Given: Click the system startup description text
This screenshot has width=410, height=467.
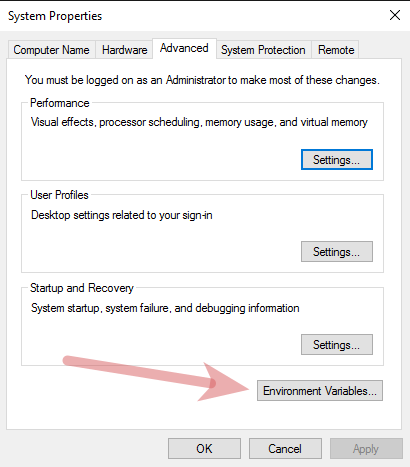Looking at the screenshot, I should [x=165, y=308].
